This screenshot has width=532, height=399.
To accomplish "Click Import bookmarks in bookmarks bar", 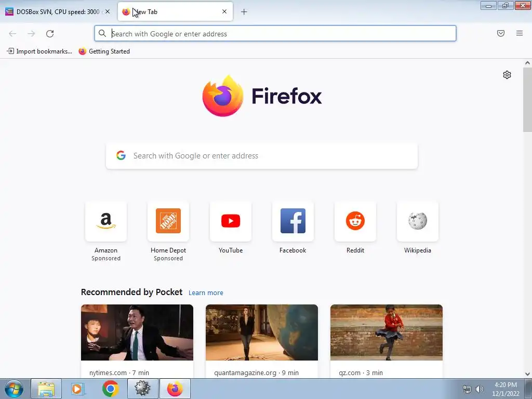I will (39, 51).
